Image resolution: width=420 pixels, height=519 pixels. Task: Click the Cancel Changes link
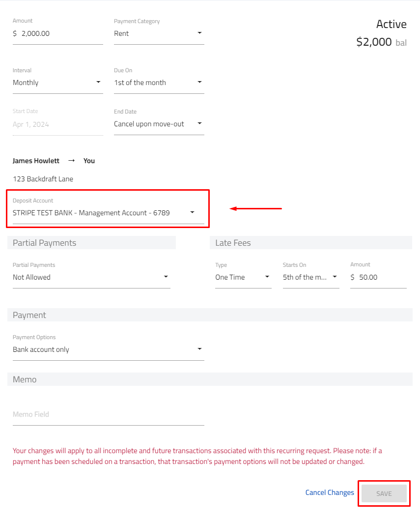click(330, 492)
